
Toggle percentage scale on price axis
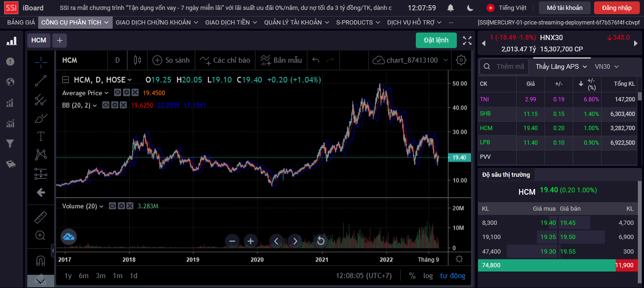413,276
